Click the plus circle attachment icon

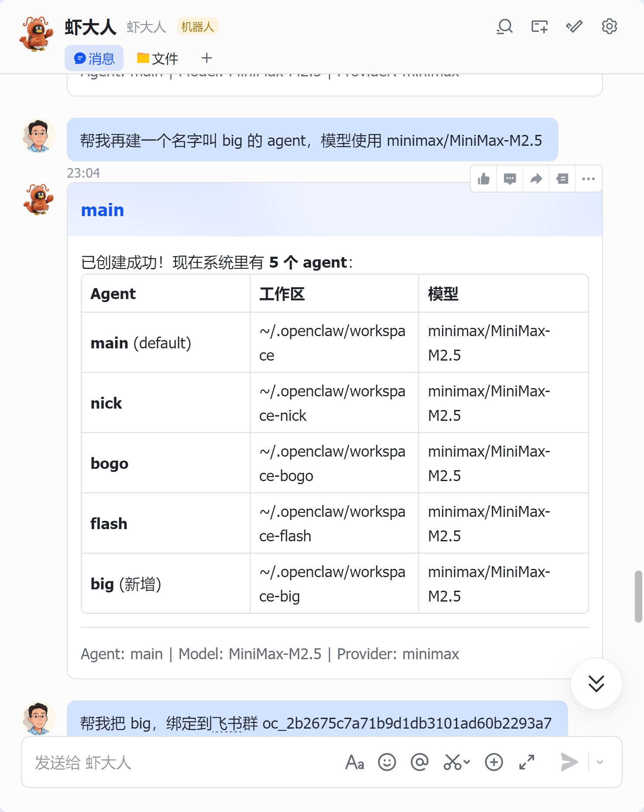coord(494,762)
